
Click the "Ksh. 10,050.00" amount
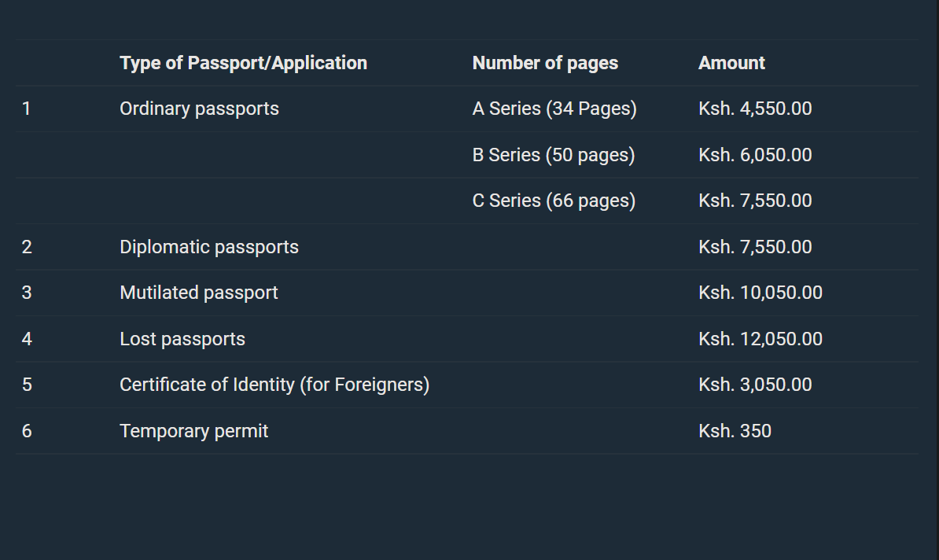pyautogui.click(x=760, y=293)
